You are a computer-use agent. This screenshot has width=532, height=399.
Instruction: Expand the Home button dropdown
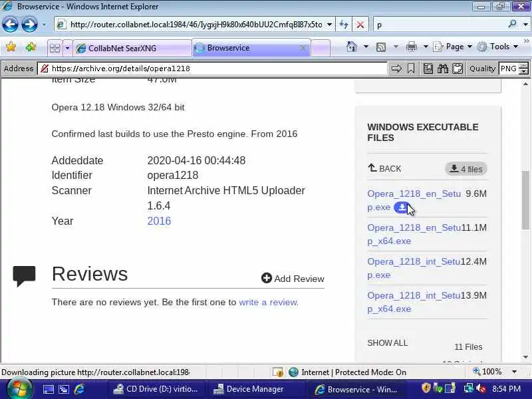click(366, 47)
